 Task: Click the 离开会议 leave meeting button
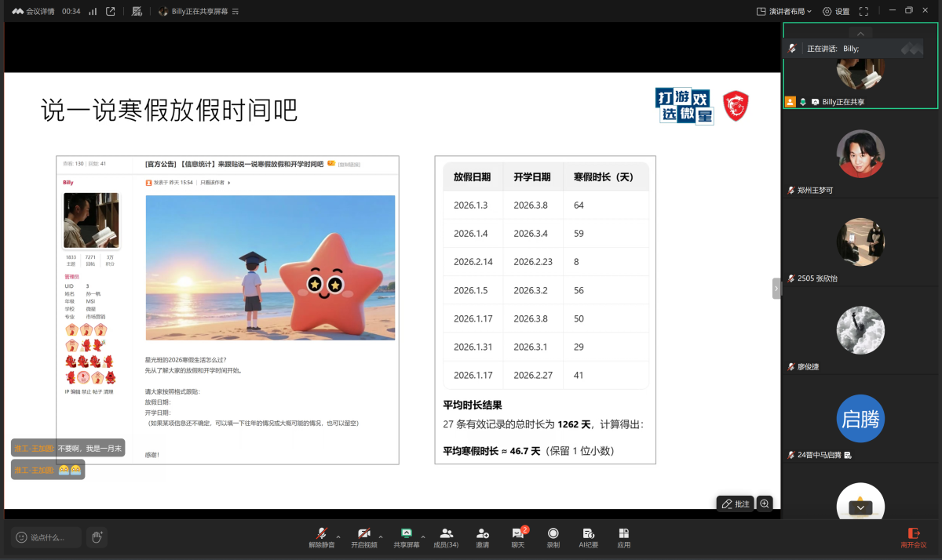pos(913,537)
